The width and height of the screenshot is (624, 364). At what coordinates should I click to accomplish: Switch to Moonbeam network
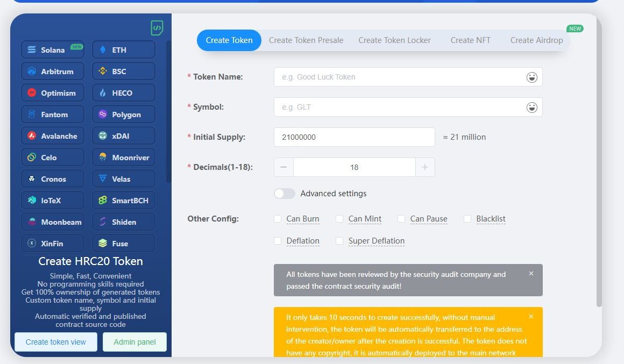(53, 222)
